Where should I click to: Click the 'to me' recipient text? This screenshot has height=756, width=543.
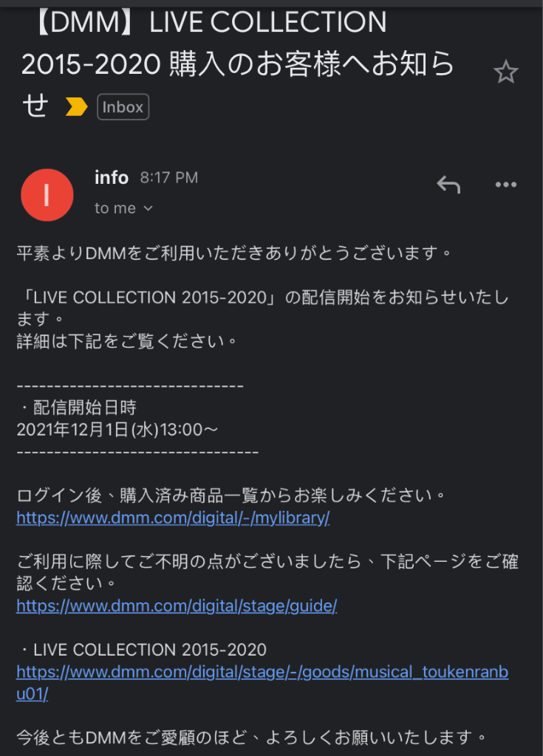point(115,208)
